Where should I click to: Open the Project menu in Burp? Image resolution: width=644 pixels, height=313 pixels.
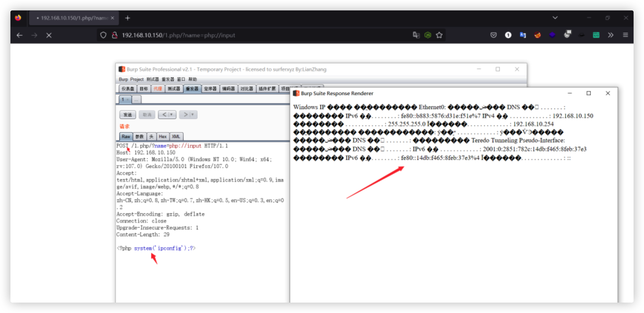(137, 79)
